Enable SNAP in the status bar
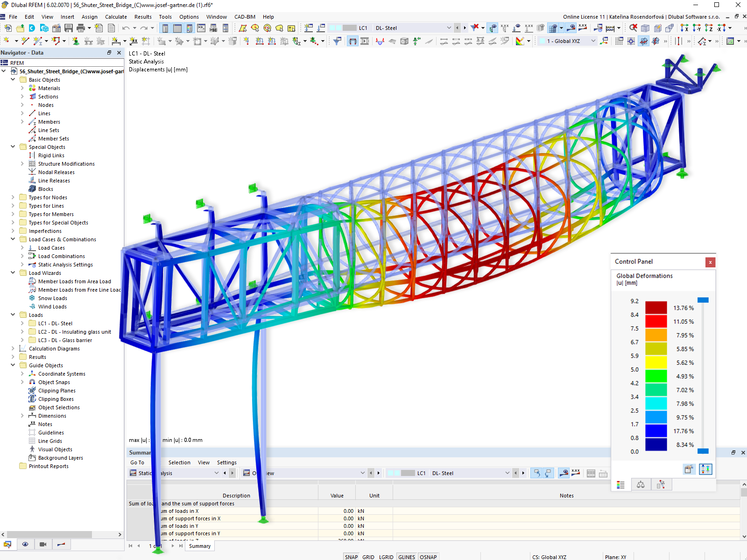The image size is (747, 560). pos(351,557)
